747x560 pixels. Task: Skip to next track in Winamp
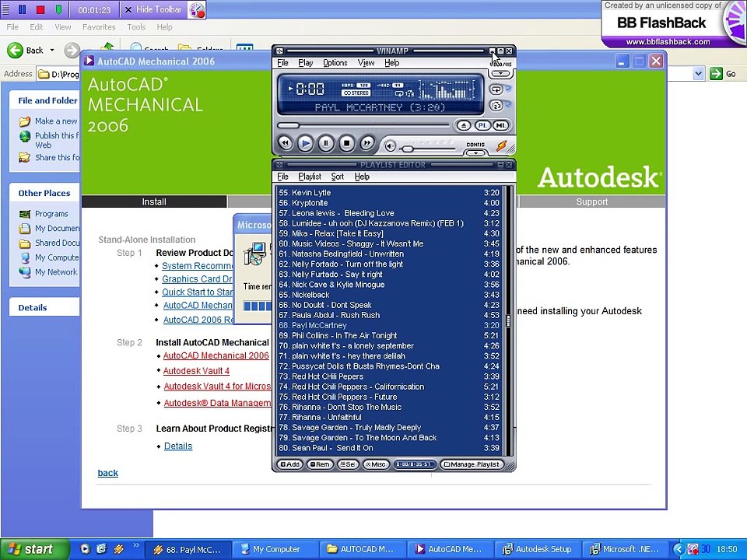coord(367,143)
